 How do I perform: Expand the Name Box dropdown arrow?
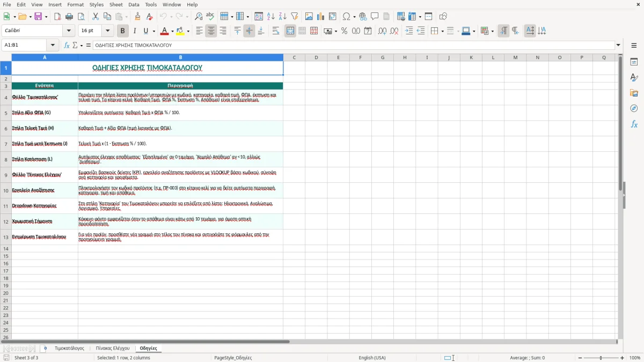click(53, 46)
